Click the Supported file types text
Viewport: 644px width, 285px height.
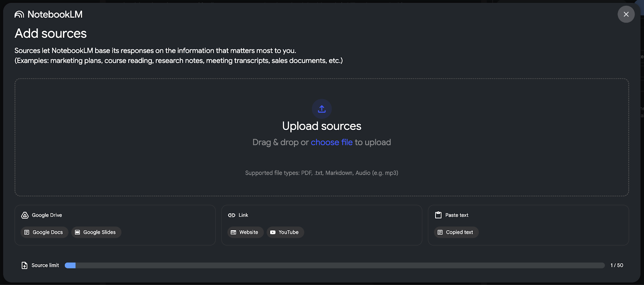(322, 173)
